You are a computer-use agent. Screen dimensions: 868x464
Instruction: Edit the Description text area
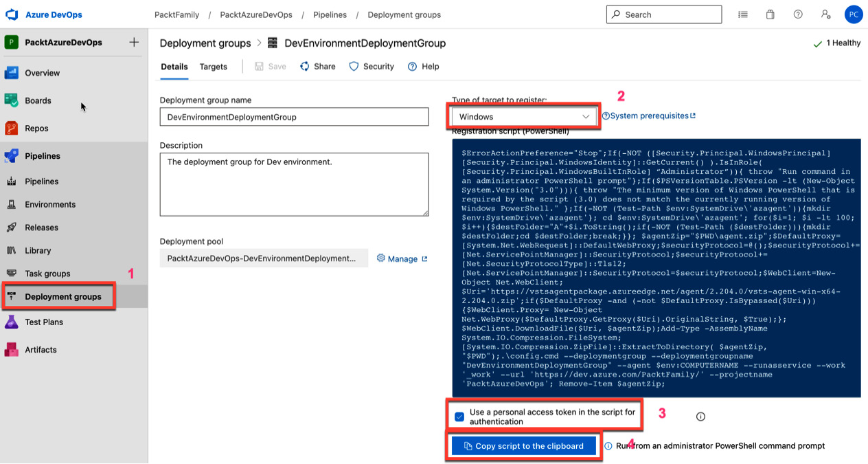294,184
